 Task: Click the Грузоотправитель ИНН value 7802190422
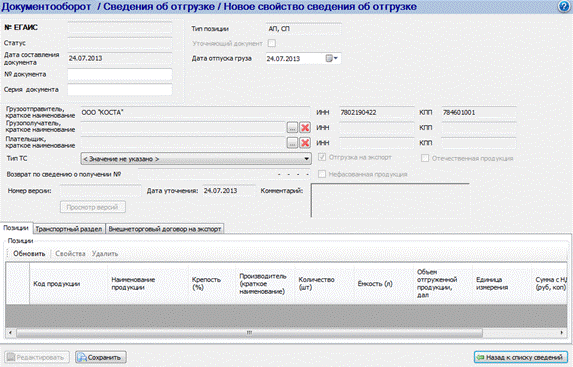(x=376, y=112)
